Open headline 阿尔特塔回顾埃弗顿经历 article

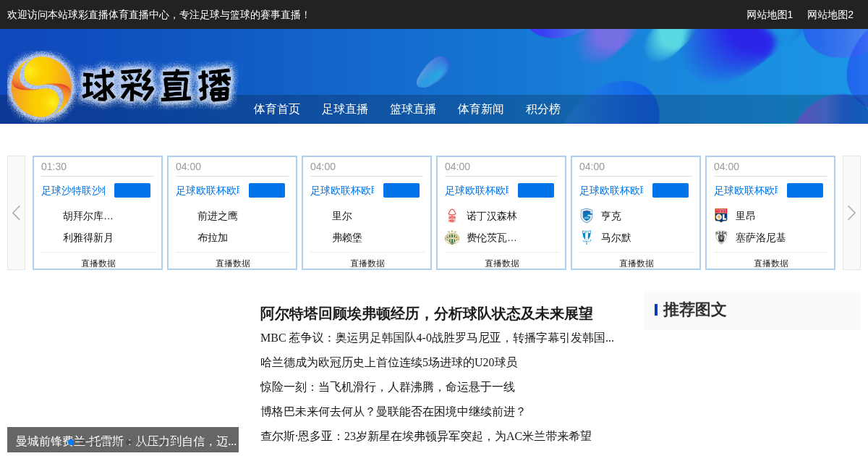tap(427, 313)
